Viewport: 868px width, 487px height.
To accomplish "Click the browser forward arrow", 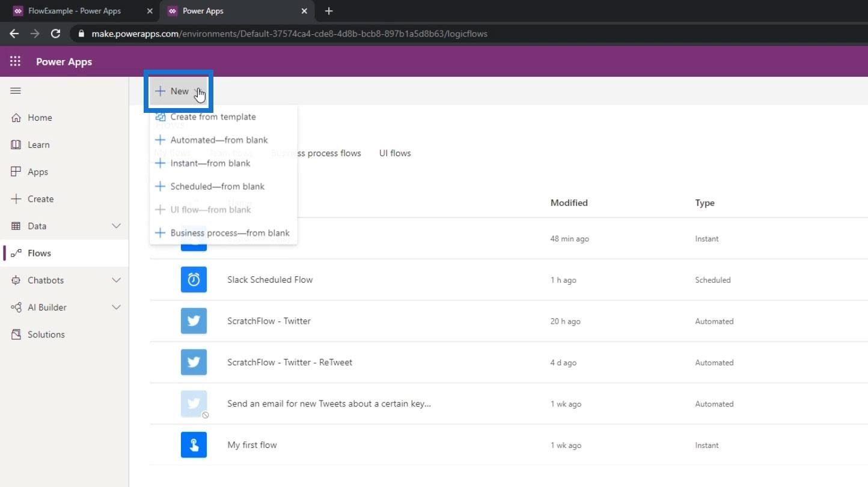I will [x=35, y=34].
